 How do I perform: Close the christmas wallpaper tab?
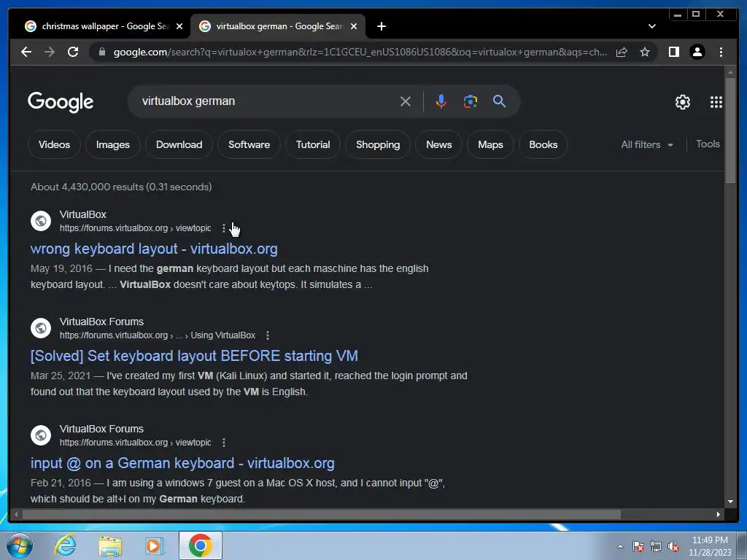click(x=179, y=26)
